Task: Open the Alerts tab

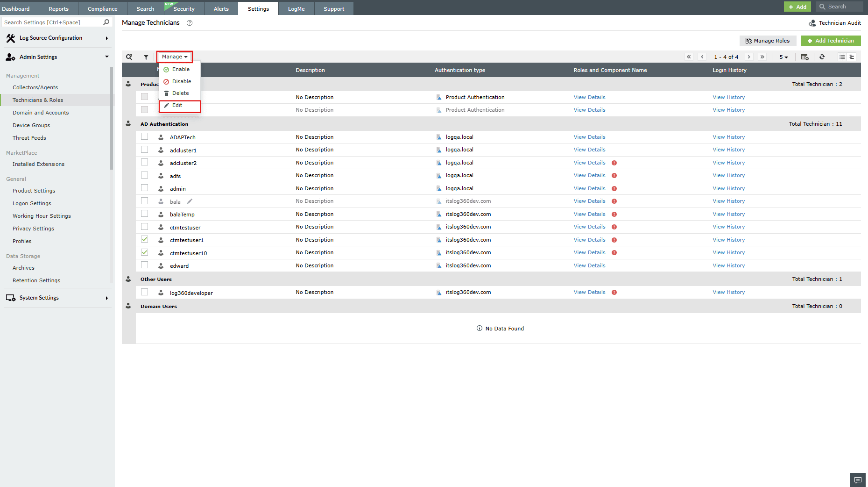Action: click(x=221, y=9)
